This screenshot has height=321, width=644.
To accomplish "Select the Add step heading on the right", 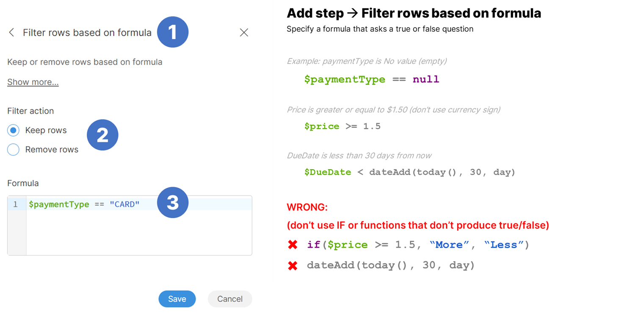I will 414,13.
